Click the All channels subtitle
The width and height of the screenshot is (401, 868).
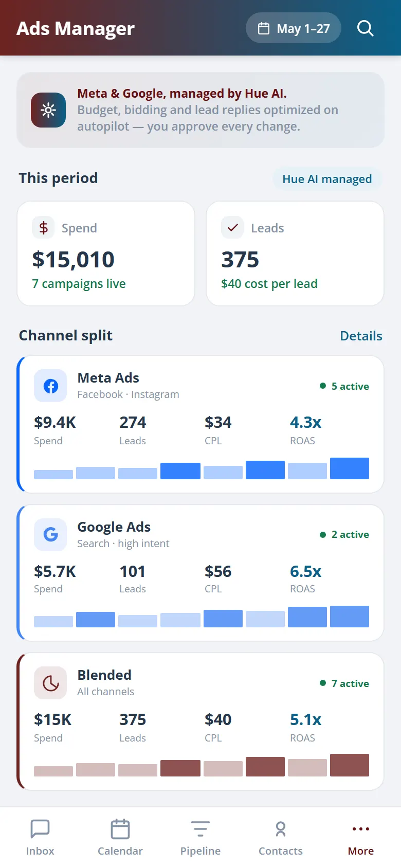(x=105, y=692)
